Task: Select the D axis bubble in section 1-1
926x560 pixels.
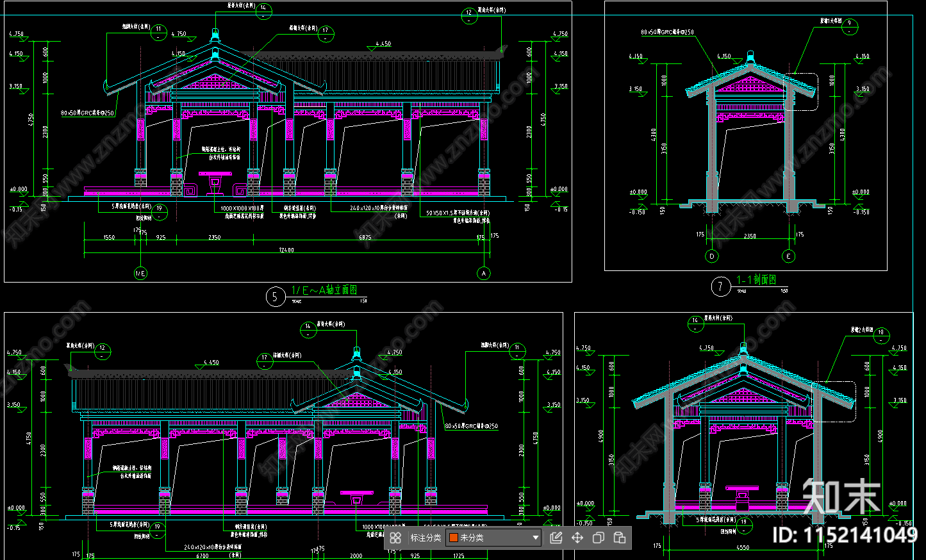Action: 712,256
